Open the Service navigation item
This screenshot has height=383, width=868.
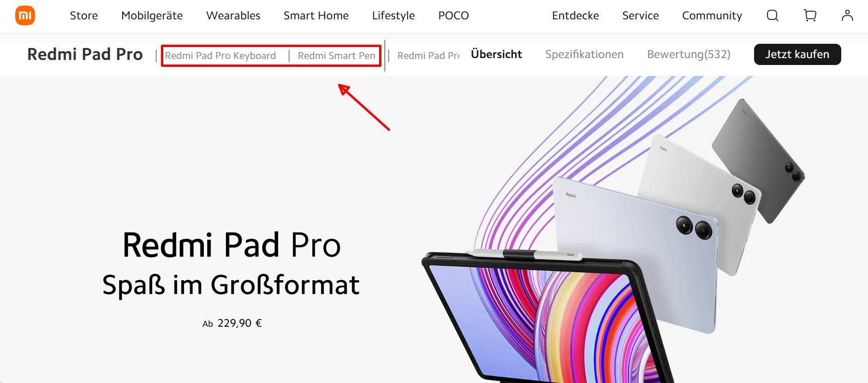[x=640, y=16]
